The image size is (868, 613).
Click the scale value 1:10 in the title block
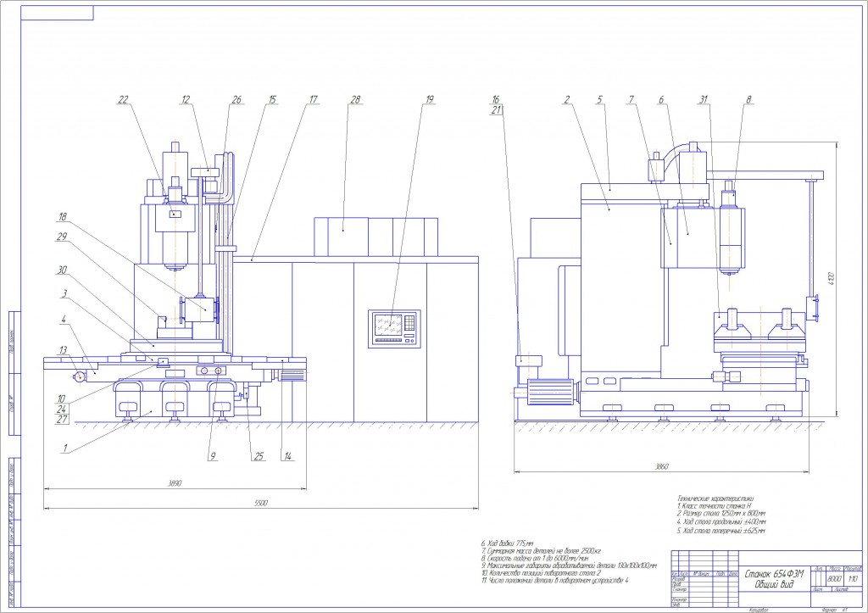coord(853,579)
